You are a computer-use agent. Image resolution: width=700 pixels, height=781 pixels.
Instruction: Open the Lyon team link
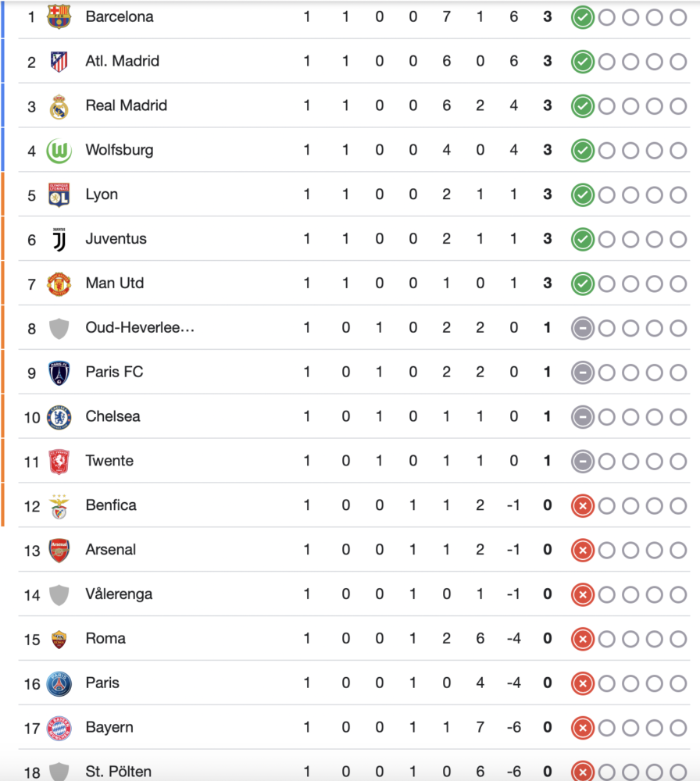102,194
